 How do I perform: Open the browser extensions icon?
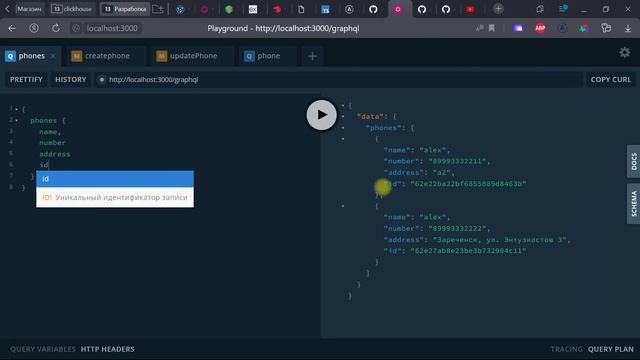pyautogui.click(x=606, y=28)
